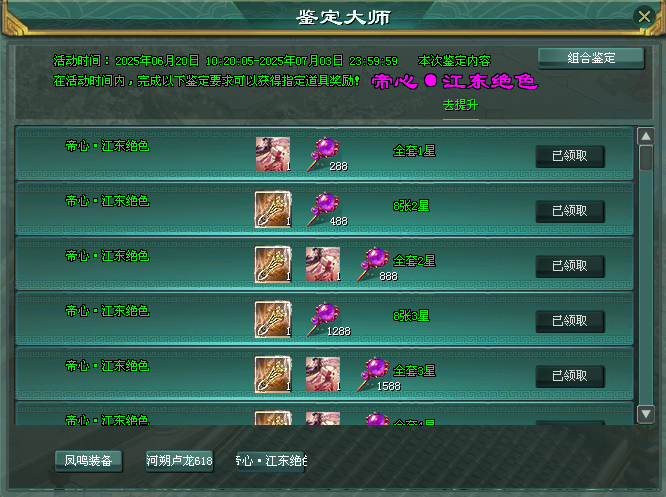Click the purple scepter reward labeled 488
Viewport: 666px width, 497px height.
(x=324, y=209)
